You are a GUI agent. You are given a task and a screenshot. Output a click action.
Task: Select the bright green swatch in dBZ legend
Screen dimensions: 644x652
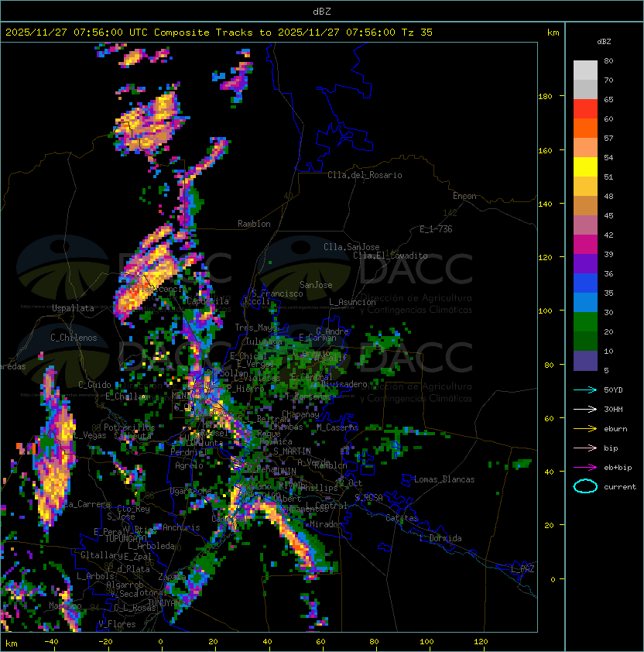[x=585, y=321]
